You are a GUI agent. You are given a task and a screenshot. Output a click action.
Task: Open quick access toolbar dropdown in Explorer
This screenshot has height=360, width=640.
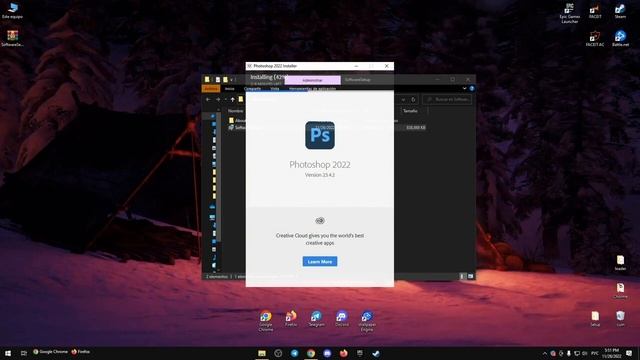[x=232, y=80]
